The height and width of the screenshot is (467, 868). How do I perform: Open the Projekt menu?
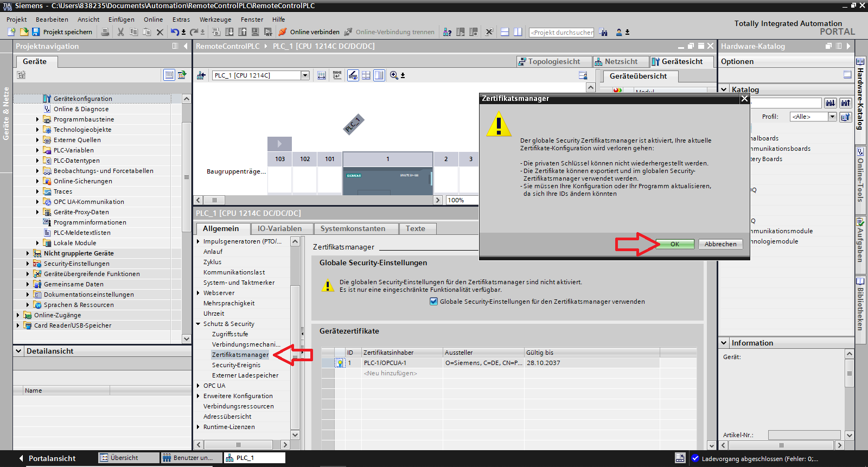pos(16,20)
